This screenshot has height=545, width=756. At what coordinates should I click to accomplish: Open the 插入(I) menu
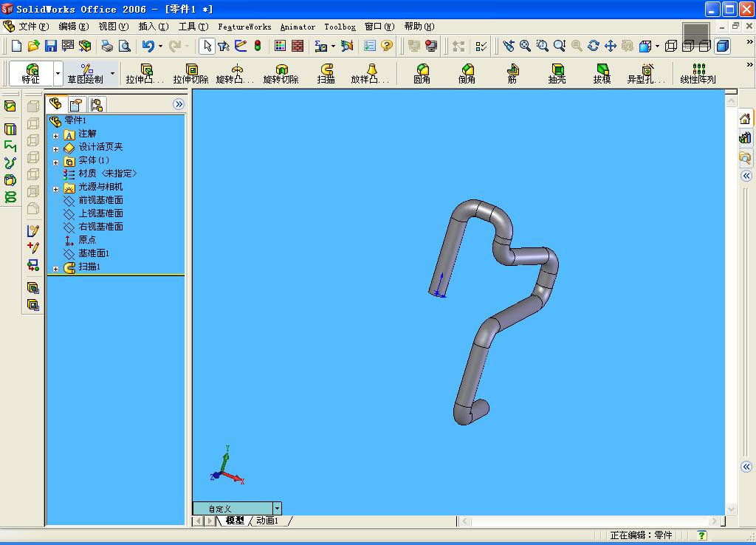point(153,27)
